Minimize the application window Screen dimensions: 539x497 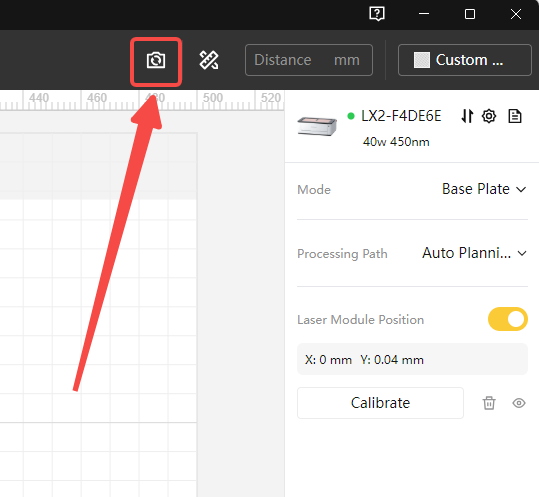(424, 14)
